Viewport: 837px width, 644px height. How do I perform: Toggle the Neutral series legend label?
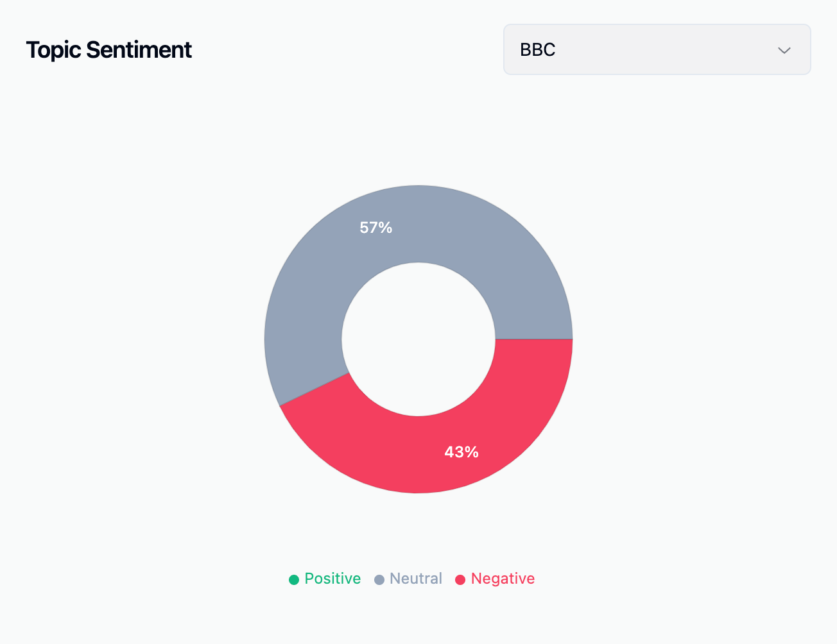(416, 579)
